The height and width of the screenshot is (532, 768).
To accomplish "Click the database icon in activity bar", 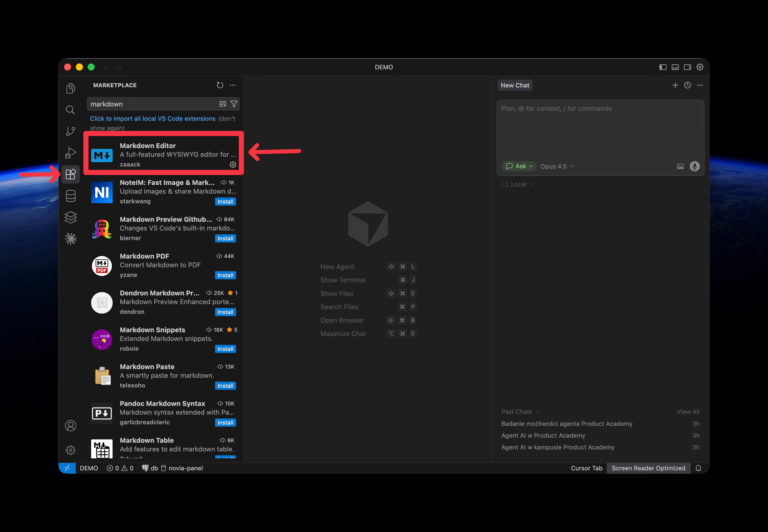I will coord(70,196).
